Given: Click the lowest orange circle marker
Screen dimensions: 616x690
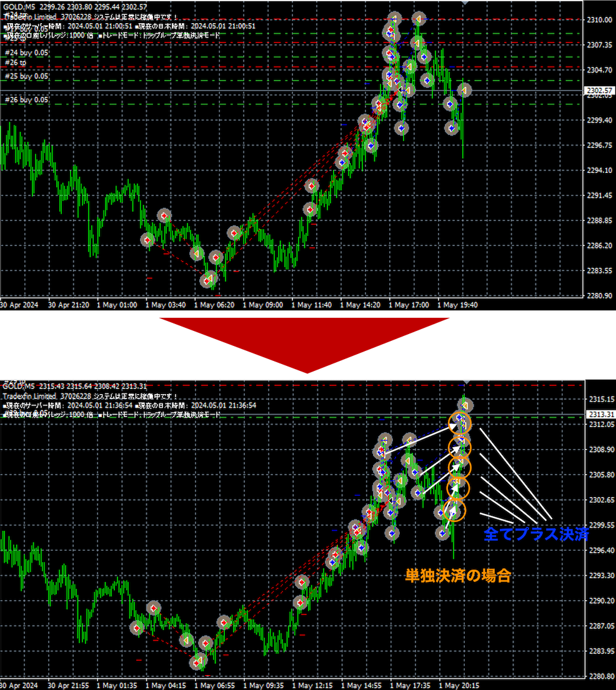Looking at the screenshot, I should click(455, 510).
